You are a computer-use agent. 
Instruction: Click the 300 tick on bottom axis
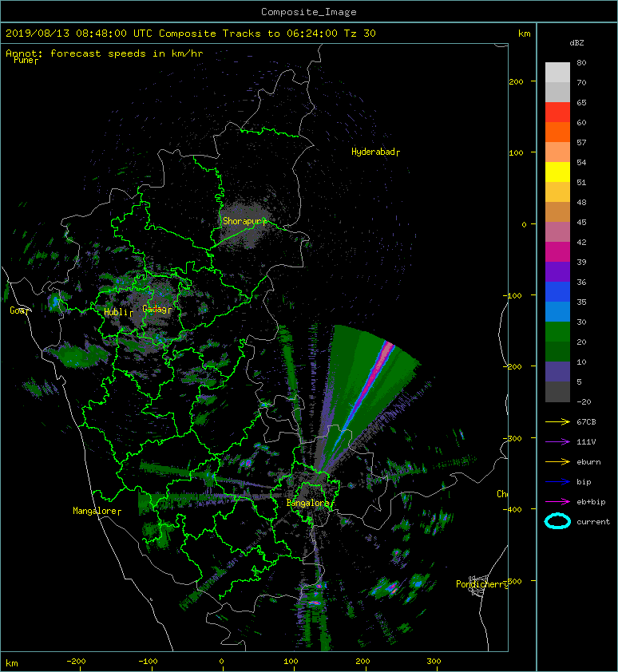(x=434, y=662)
